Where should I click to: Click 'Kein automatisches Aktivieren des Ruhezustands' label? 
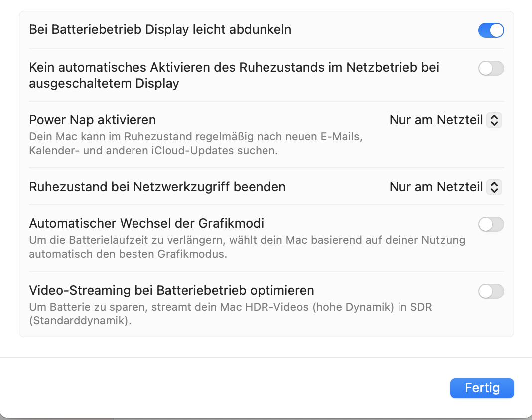coord(234,75)
